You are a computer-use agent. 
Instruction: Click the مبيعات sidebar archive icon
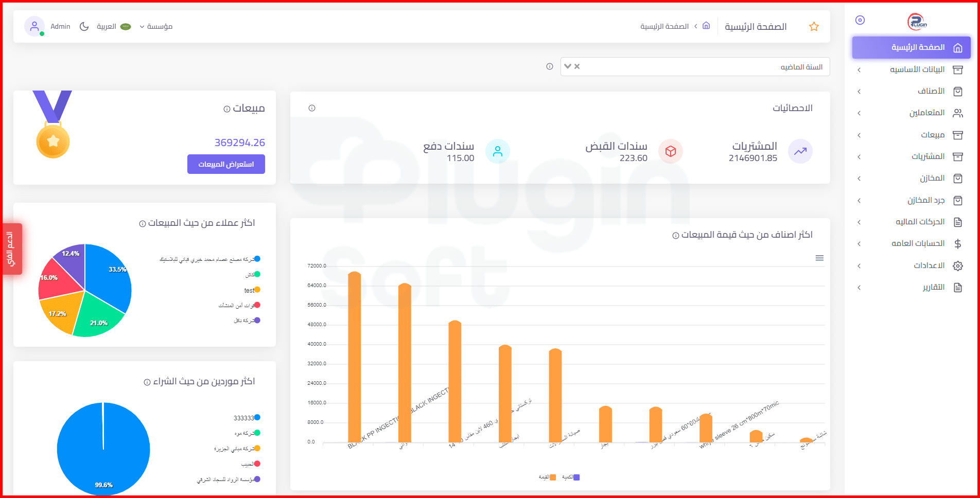(958, 135)
